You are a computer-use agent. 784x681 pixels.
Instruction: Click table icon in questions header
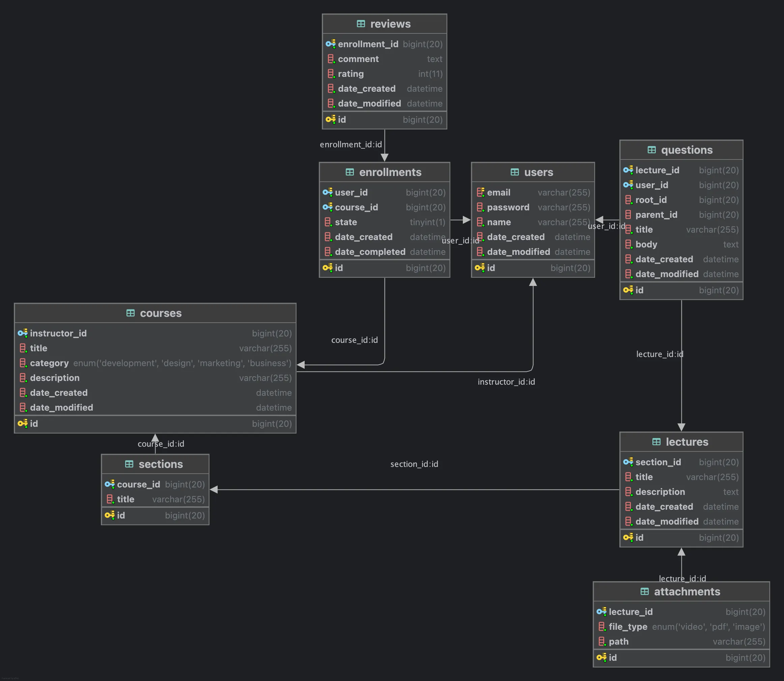(x=651, y=150)
